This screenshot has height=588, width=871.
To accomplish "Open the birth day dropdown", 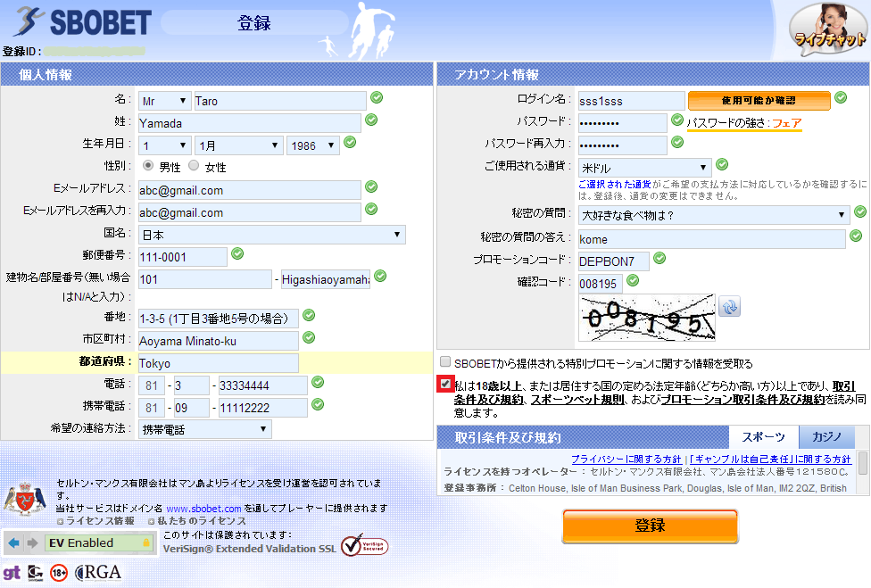I will (x=164, y=145).
